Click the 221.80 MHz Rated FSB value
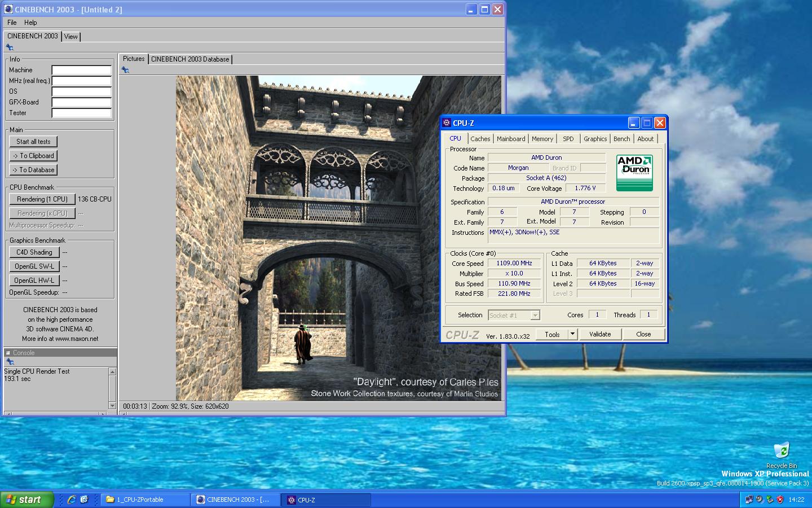The height and width of the screenshot is (508, 812). (514, 294)
